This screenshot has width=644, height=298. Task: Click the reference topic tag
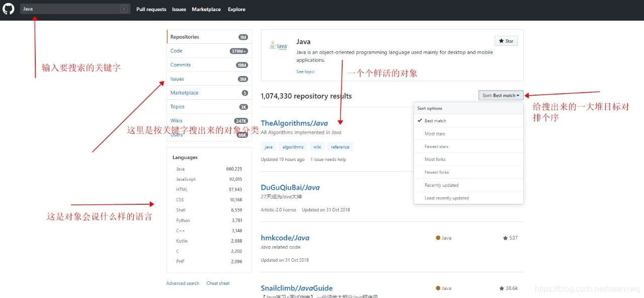click(340, 147)
